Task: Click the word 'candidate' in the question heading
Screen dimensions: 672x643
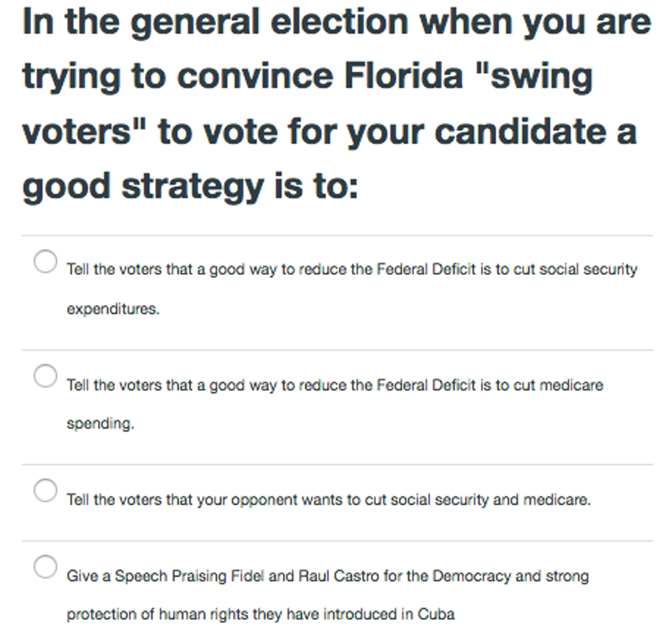Action: pos(521,131)
